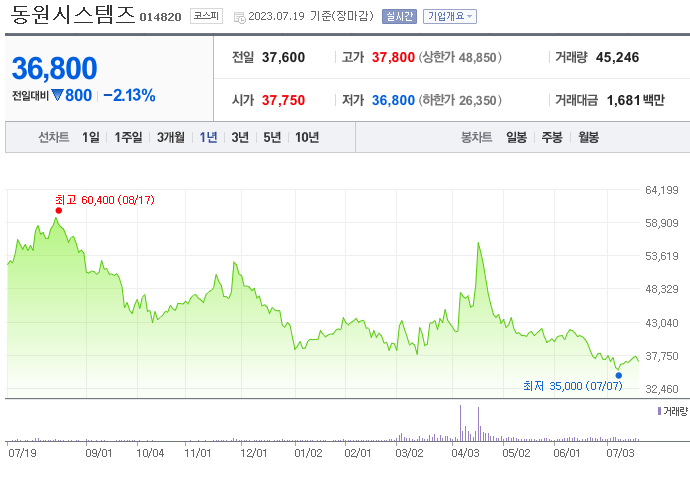The width and height of the screenshot is (690, 477).
Task: Click the 봉차트 label
Action: tap(476, 137)
